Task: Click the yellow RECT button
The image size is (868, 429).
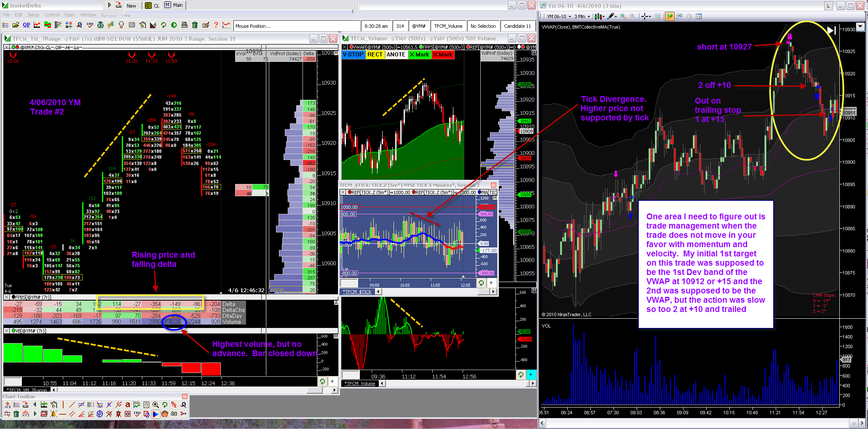Action: point(375,54)
